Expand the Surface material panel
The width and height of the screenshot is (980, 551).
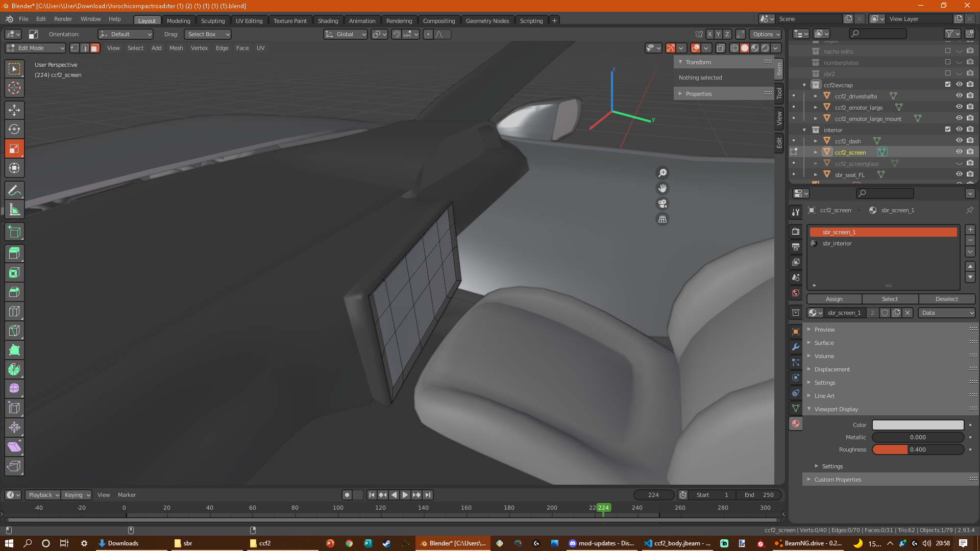pos(824,343)
